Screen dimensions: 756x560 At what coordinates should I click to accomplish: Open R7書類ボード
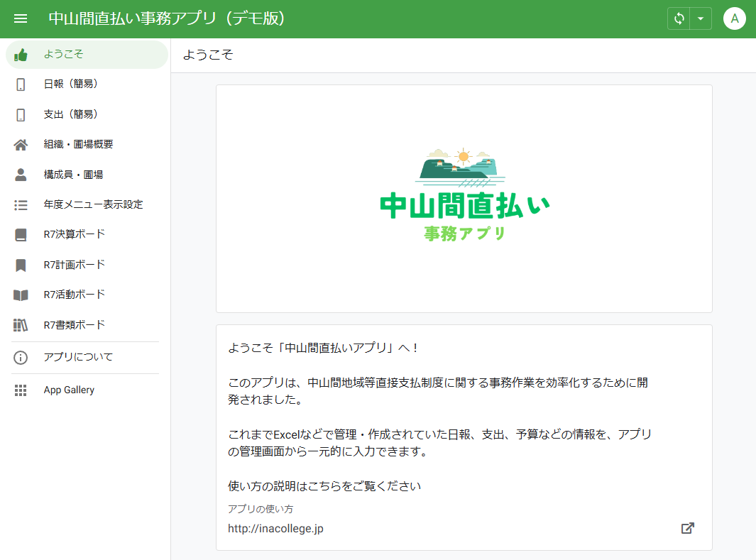click(87, 325)
